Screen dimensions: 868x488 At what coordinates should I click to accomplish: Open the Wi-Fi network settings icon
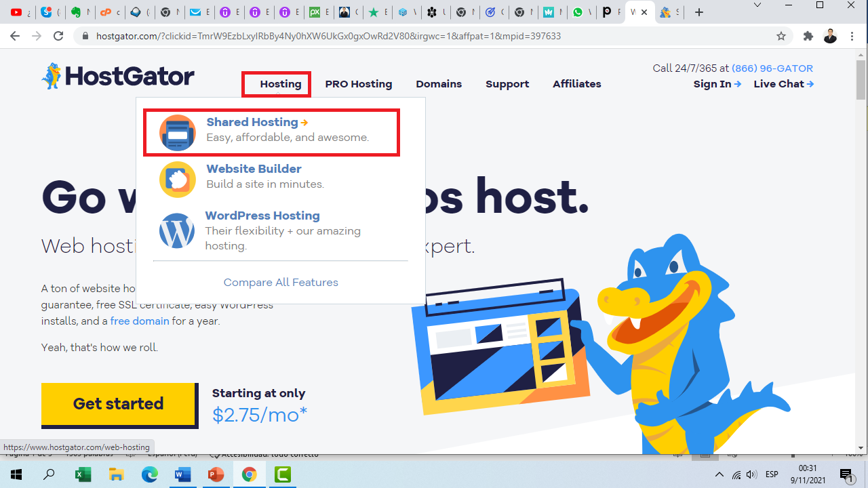[736, 474]
